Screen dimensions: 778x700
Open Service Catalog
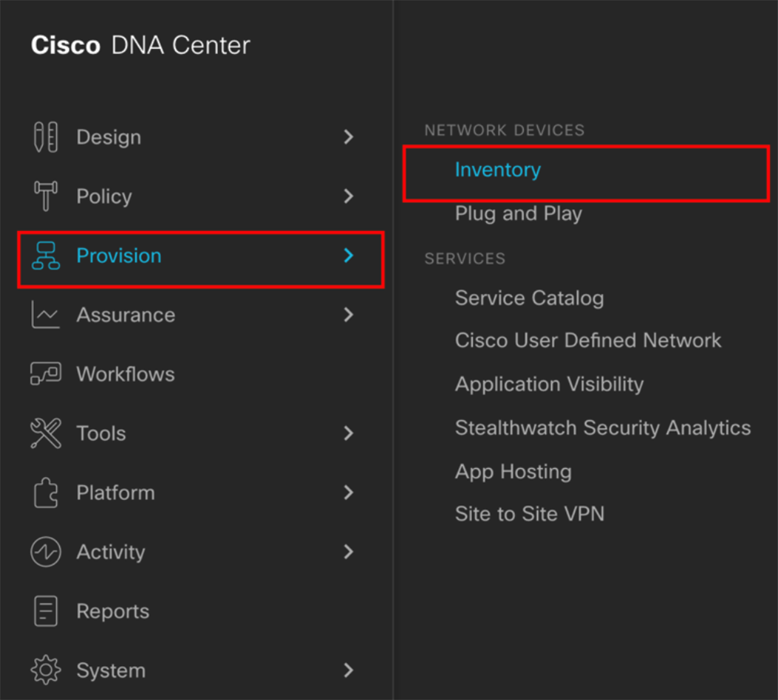click(x=530, y=299)
